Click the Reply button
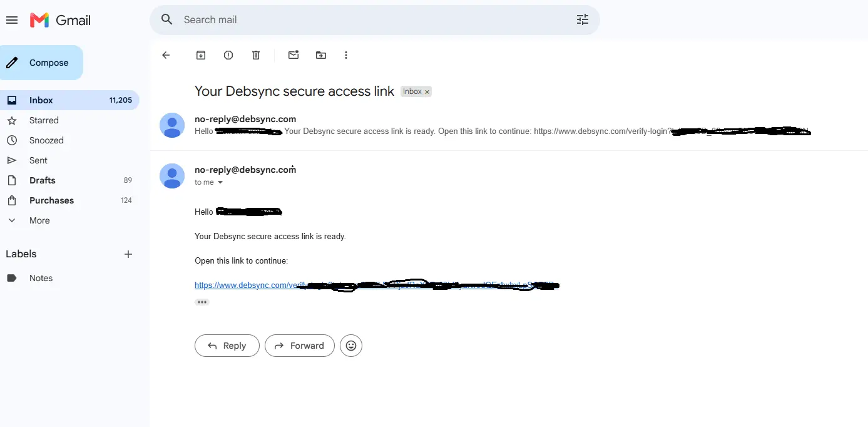Screen dimensions: 868x427 click(x=227, y=346)
